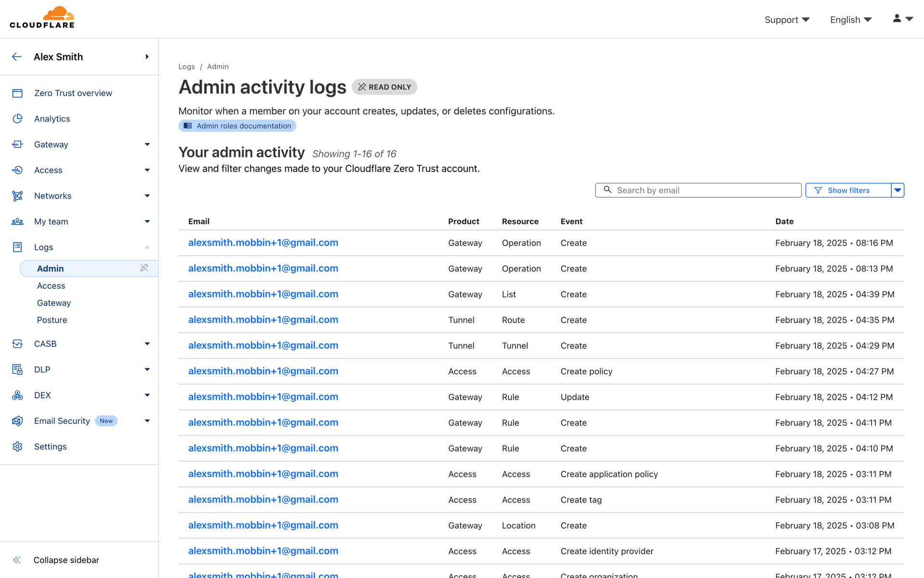
Task: Collapse the Logs section arrow
Action: coord(147,247)
